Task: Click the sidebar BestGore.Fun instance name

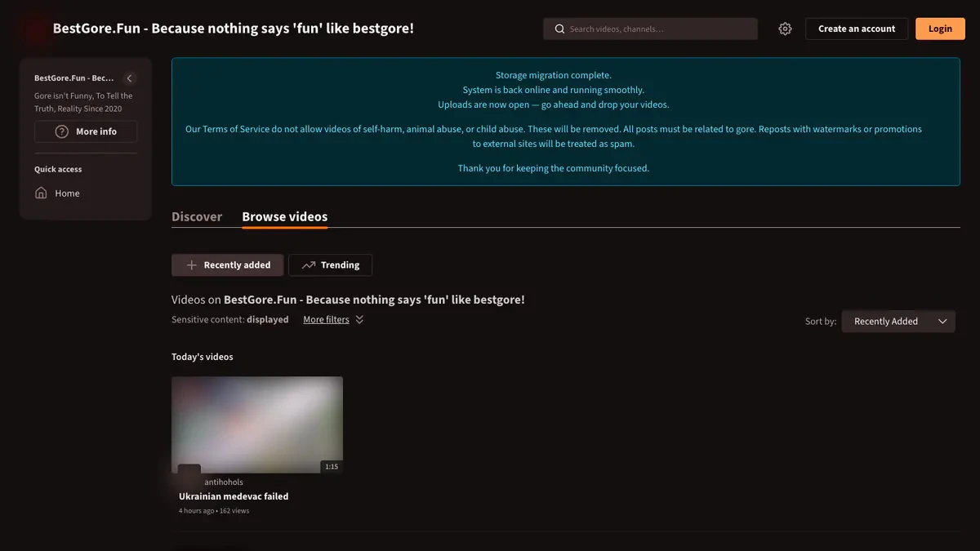Action: tap(74, 78)
